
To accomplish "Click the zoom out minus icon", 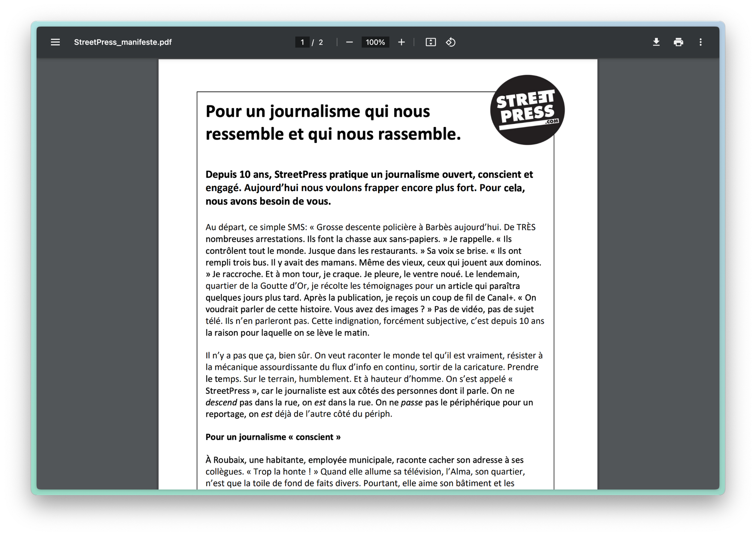I will coord(349,42).
